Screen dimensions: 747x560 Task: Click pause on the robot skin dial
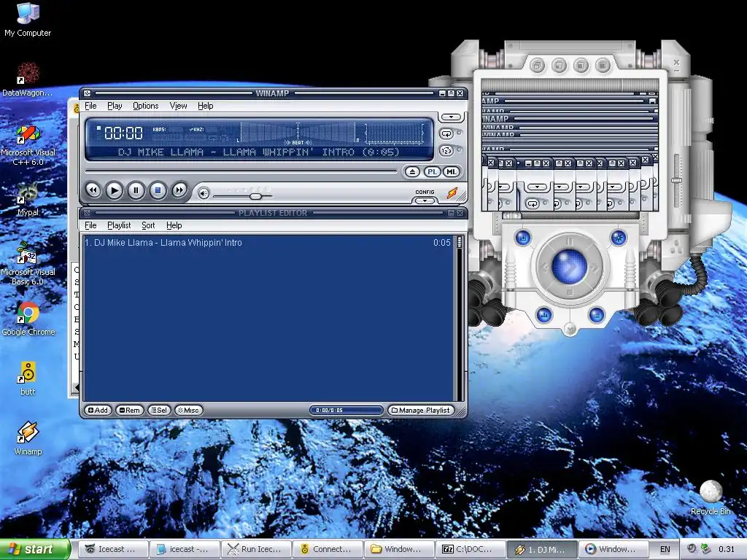point(569,241)
